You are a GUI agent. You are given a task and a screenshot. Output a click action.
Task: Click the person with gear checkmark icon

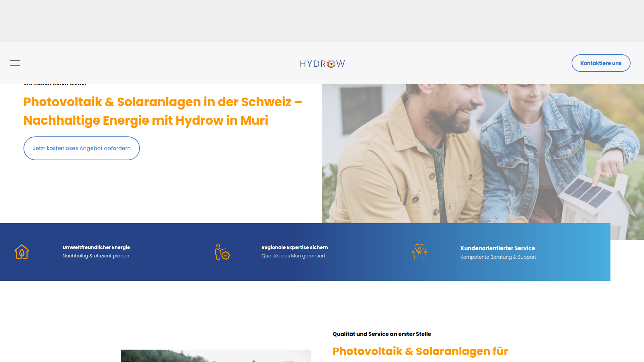click(x=222, y=252)
